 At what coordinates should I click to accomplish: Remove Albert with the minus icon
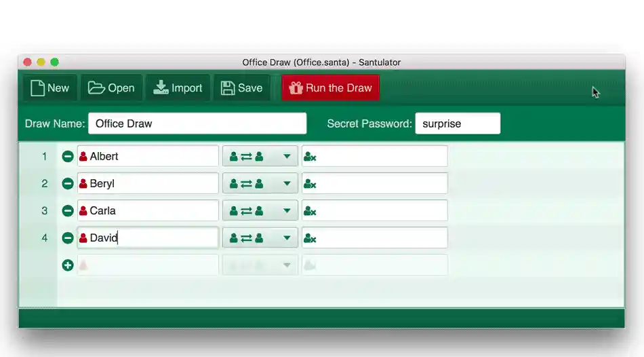click(68, 156)
